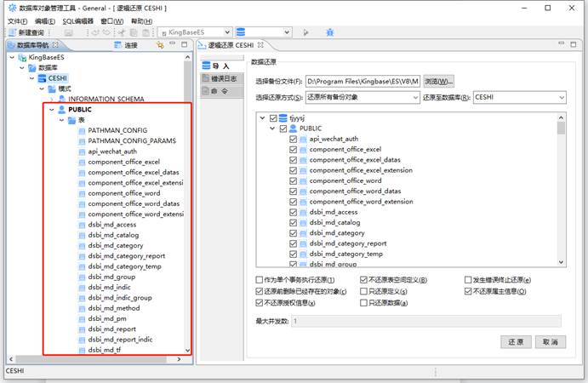The width and height of the screenshot is (588, 383).
Task: Click the PUBLIC schema icon in navigator
Action: (x=62, y=110)
